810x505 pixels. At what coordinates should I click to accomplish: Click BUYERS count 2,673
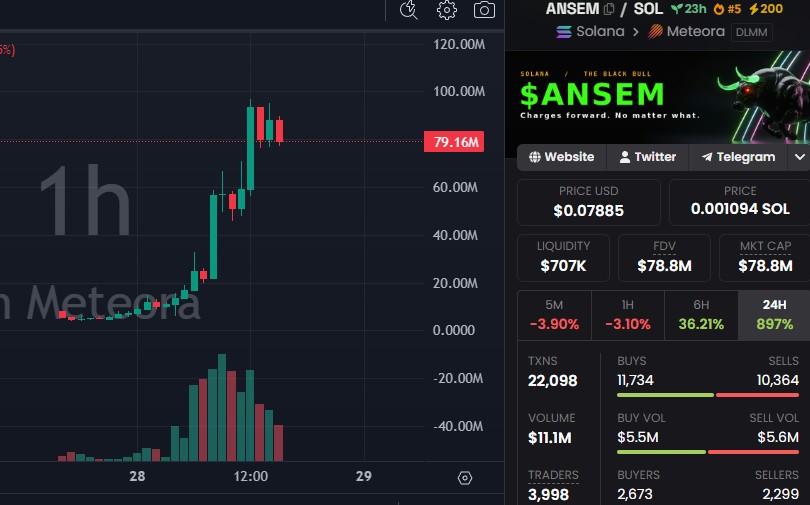635,494
